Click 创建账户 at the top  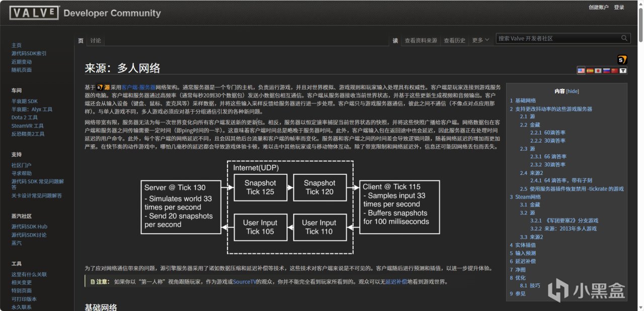click(599, 7)
